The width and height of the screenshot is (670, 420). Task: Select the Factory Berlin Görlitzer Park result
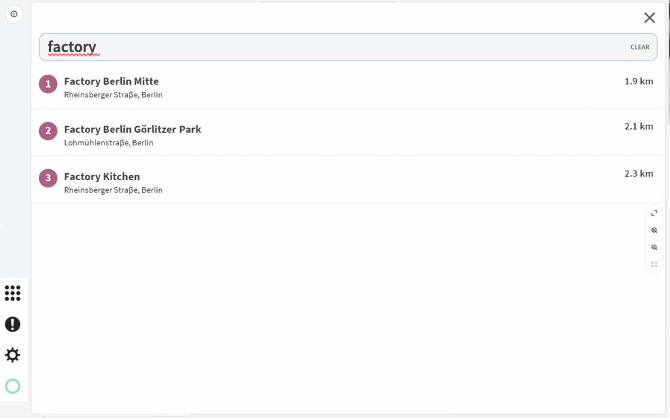pyautogui.click(x=347, y=132)
